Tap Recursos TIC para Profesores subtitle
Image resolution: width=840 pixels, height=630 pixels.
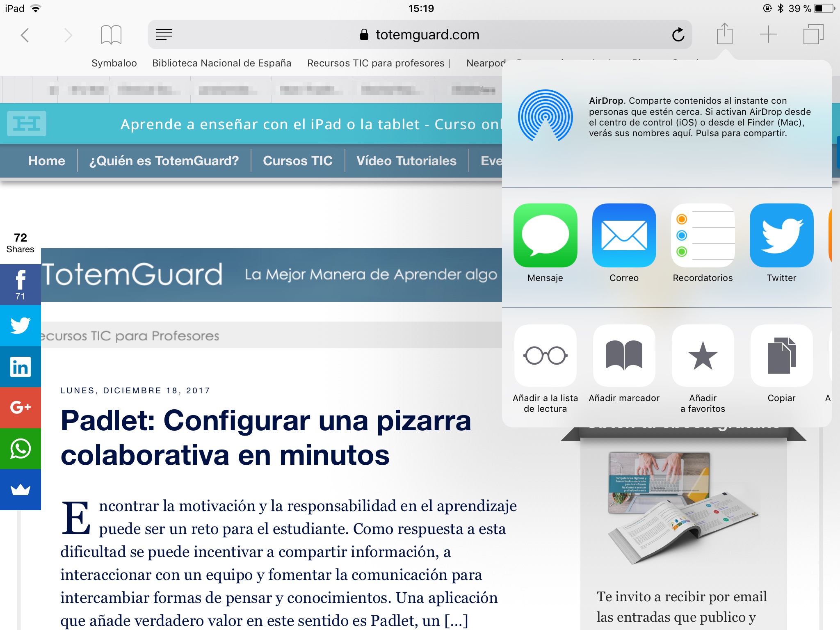pyautogui.click(x=130, y=336)
